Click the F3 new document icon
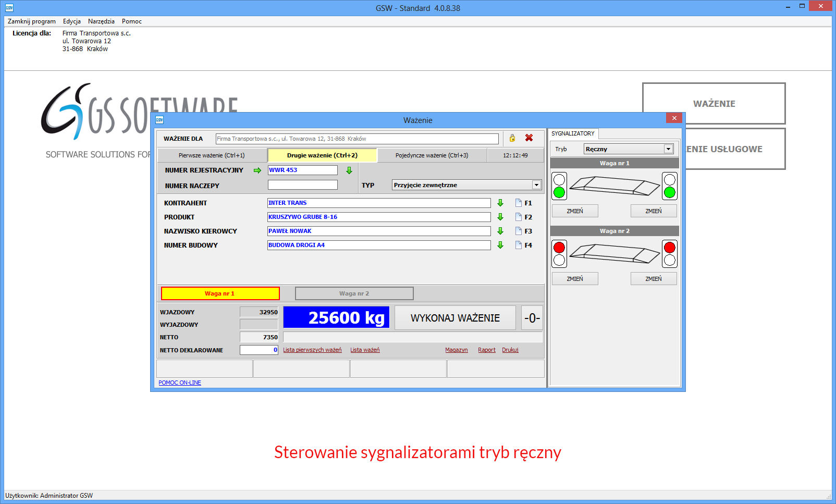Screen dimensions: 836x504 [x=519, y=231]
